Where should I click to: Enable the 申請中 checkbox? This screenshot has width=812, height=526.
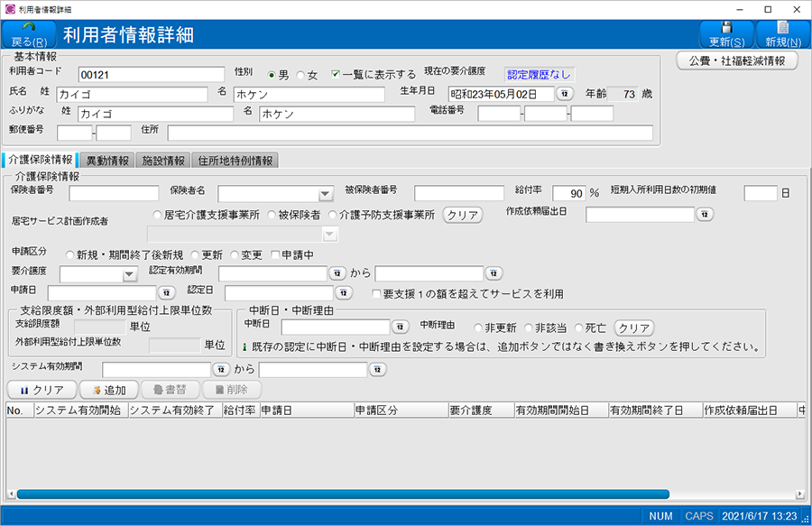pos(275,255)
